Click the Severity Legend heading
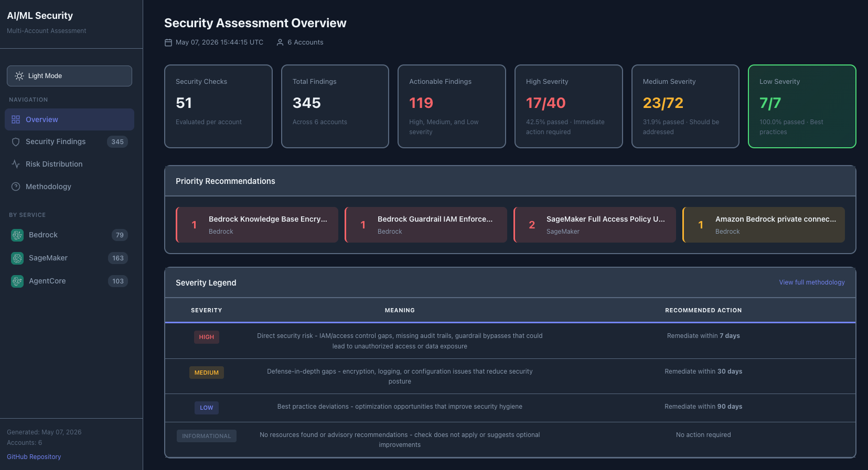The width and height of the screenshot is (868, 470). (x=206, y=283)
